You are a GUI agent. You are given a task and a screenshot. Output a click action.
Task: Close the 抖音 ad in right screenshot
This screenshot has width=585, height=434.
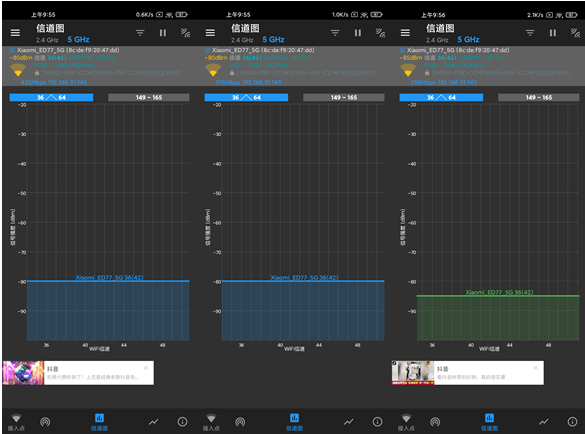point(536,368)
